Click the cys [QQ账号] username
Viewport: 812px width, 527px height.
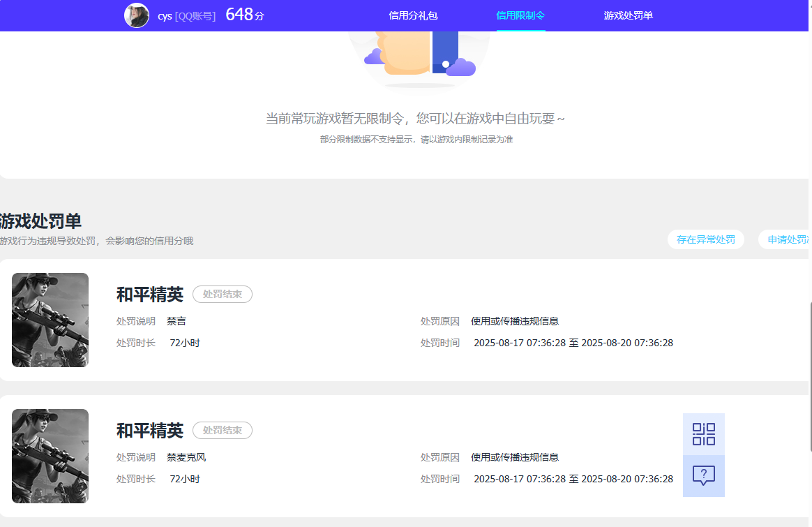click(x=186, y=16)
